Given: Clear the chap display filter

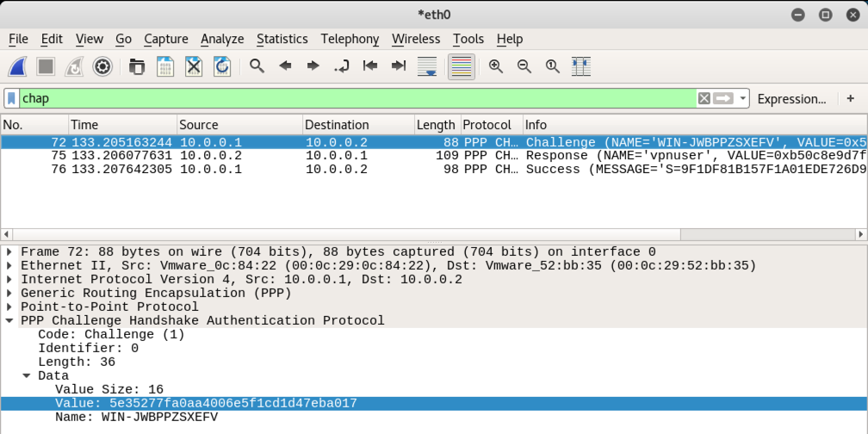Looking at the screenshot, I should pos(704,98).
